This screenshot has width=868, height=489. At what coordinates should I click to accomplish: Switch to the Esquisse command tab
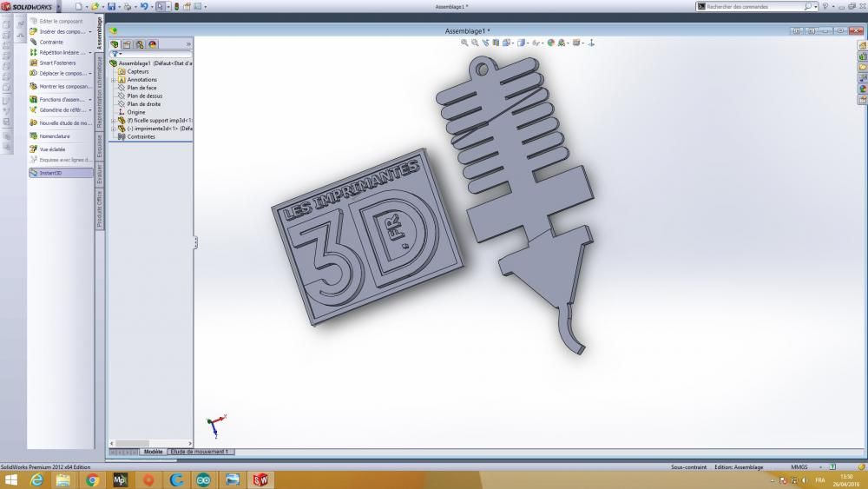point(100,146)
